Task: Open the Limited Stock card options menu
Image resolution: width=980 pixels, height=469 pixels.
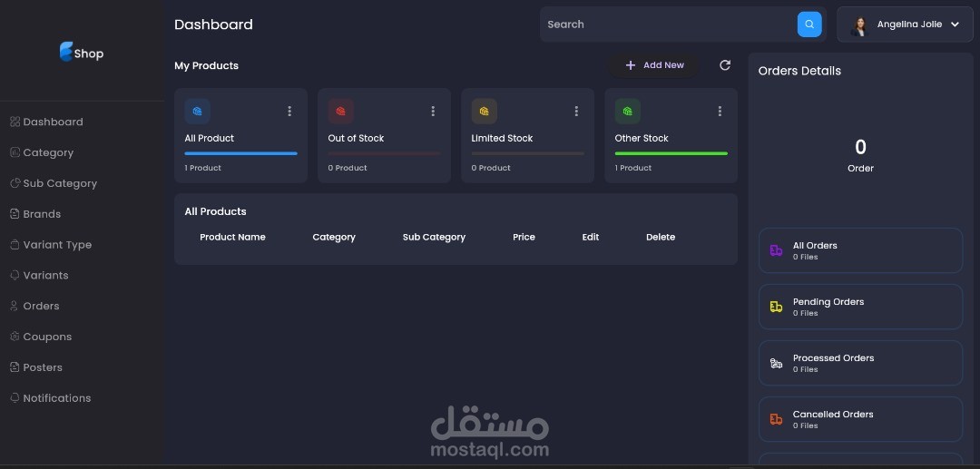Action: (576, 112)
